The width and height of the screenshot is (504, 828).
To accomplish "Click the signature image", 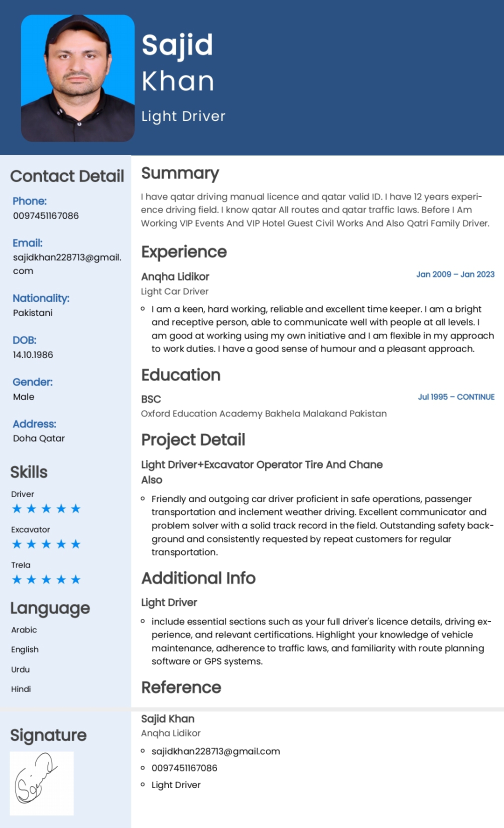I will click(x=42, y=783).
